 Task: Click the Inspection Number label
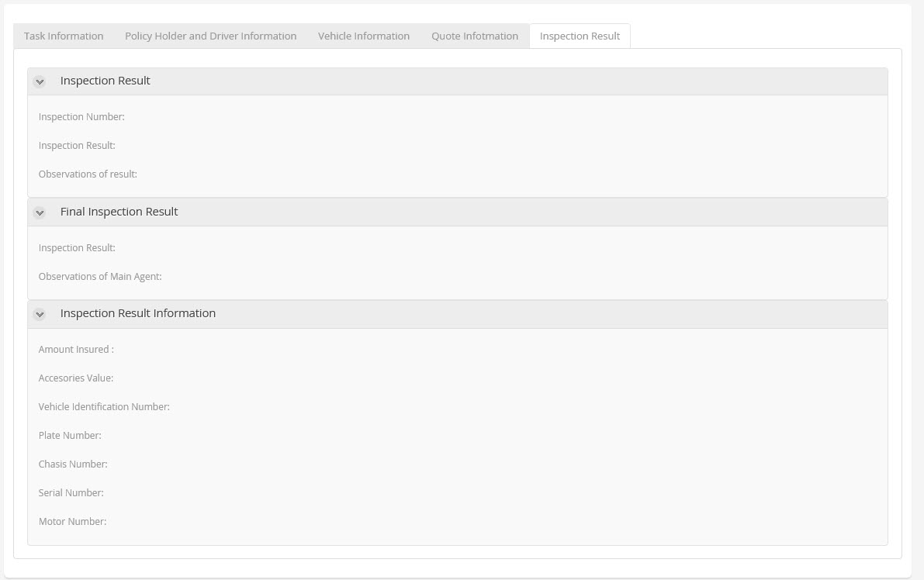point(81,117)
